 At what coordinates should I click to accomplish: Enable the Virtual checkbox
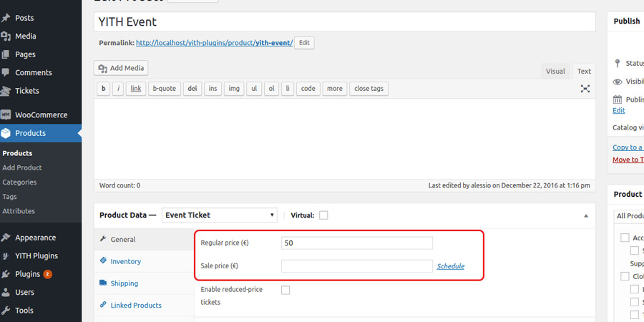coord(323,215)
